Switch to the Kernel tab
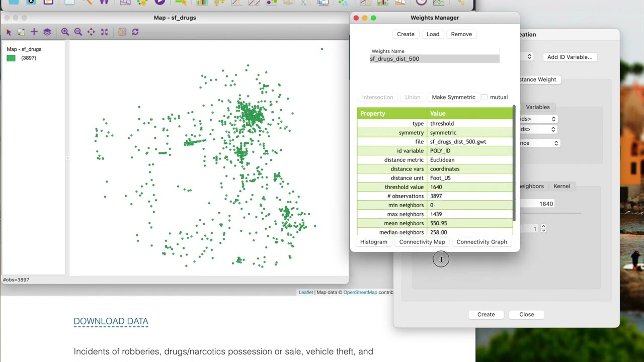 tap(561, 186)
